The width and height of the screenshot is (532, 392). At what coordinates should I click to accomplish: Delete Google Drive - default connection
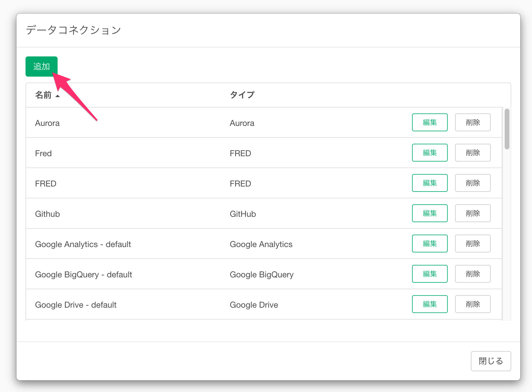pyautogui.click(x=473, y=304)
